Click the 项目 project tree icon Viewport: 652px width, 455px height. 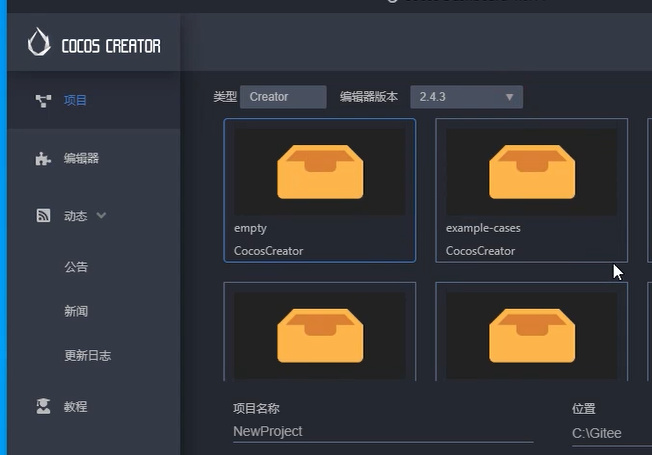click(43, 101)
